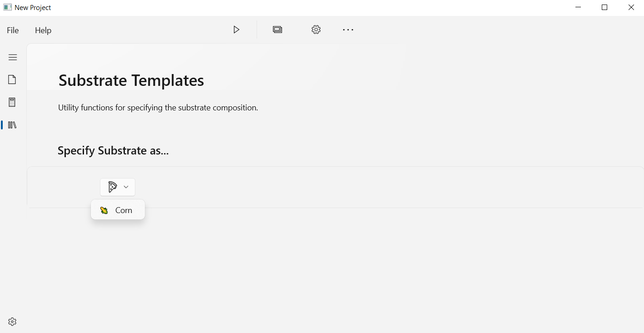Click the Utility functions description text
644x333 pixels.
[158, 108]
